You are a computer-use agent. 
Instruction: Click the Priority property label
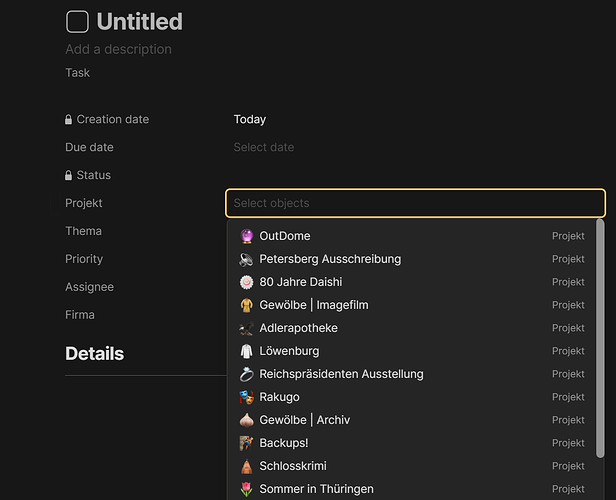(84, 259)
